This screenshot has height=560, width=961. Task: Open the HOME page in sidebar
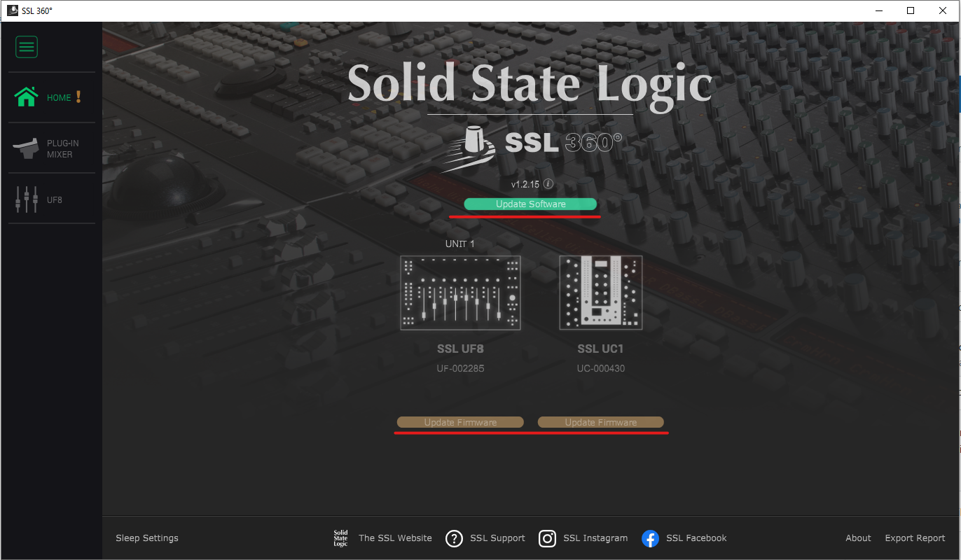pyautogui.click(x=51, y=97)
